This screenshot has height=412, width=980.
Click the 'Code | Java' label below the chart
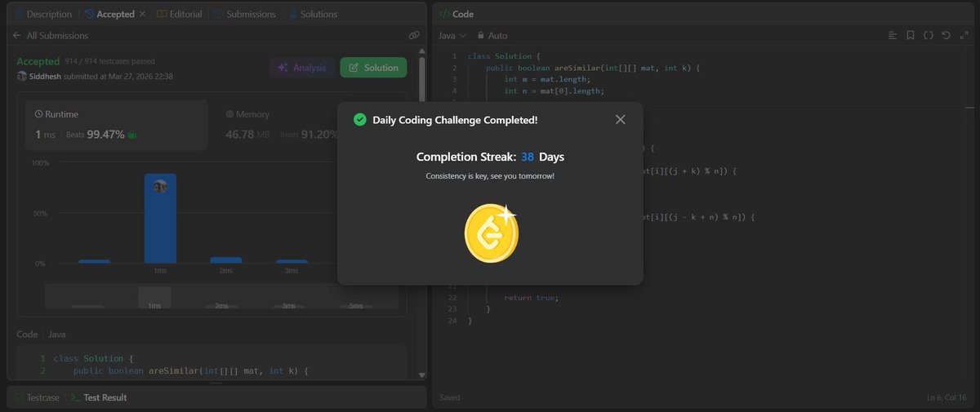point(42,334)
